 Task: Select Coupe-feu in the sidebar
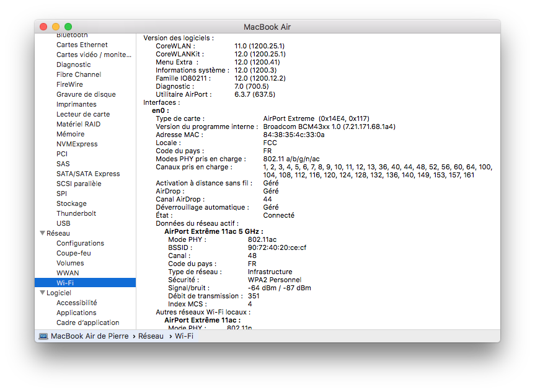pos(74,252)
